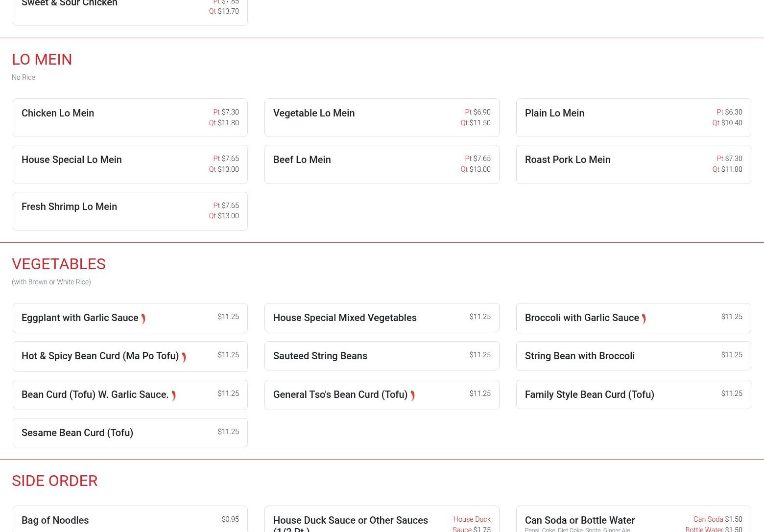Viewport: 764px width, 532px height.
Task: Click chili icon next to Broccoli with Garlic Sauce
Action: [644, 319]
